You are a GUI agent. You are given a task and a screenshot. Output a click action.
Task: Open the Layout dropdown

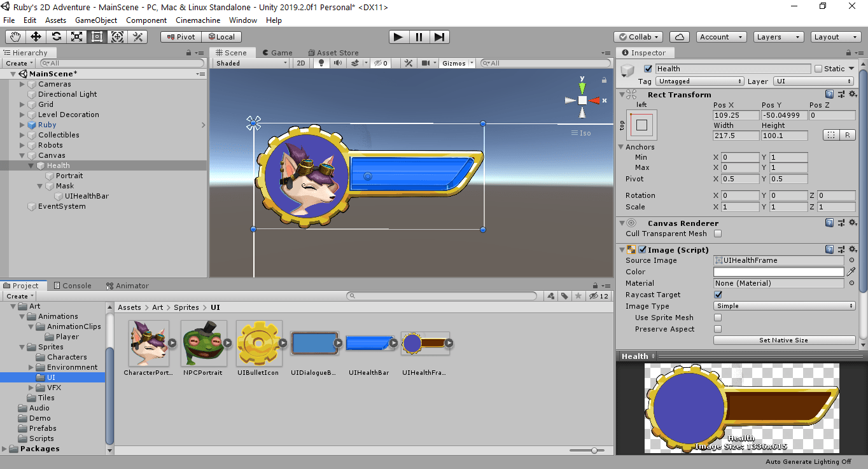click(x=836, y=37)
